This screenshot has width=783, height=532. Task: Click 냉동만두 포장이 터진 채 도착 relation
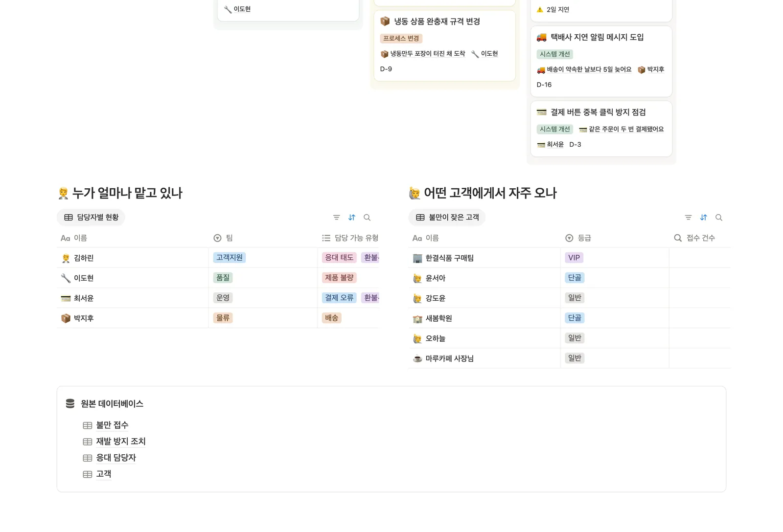pyautogui.click(x=423, y=54)
